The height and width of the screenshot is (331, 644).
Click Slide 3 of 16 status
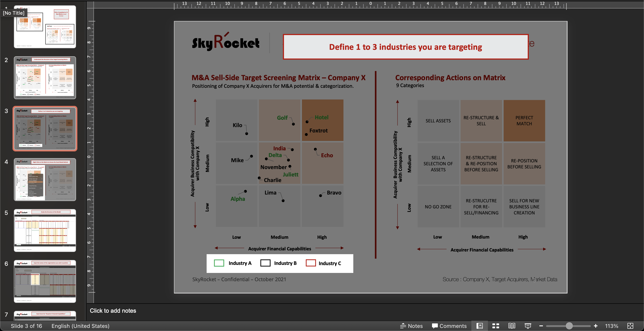[27, 326]
